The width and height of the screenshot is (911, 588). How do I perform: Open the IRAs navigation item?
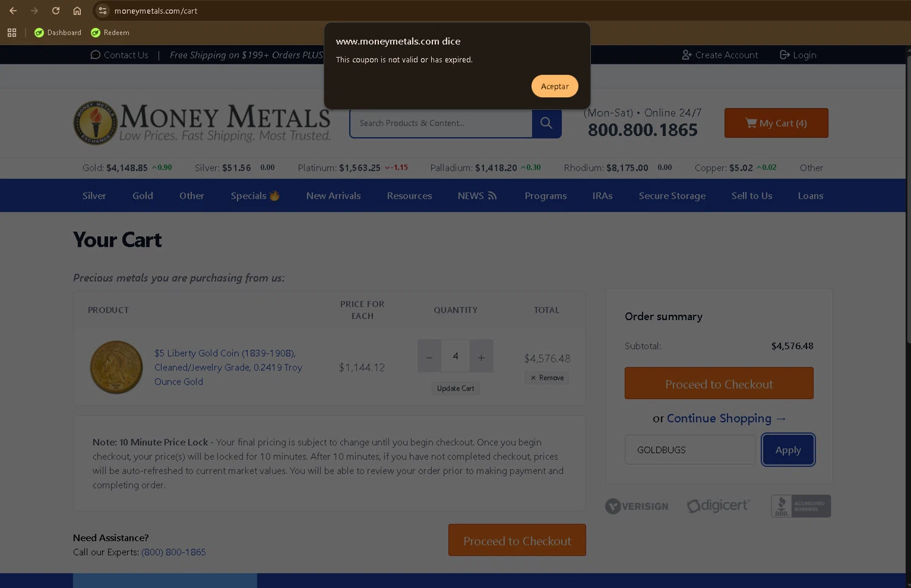coord(602,196)
